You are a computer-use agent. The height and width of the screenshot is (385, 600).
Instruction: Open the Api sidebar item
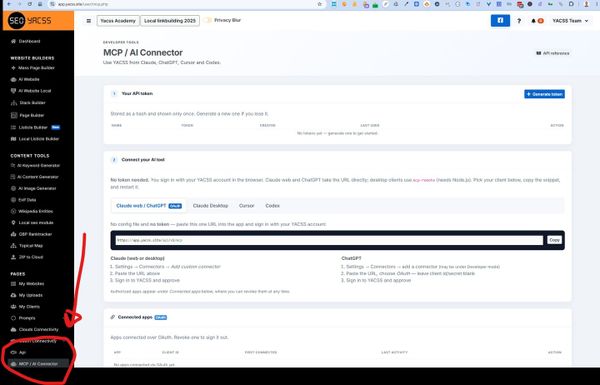[18, 352]
